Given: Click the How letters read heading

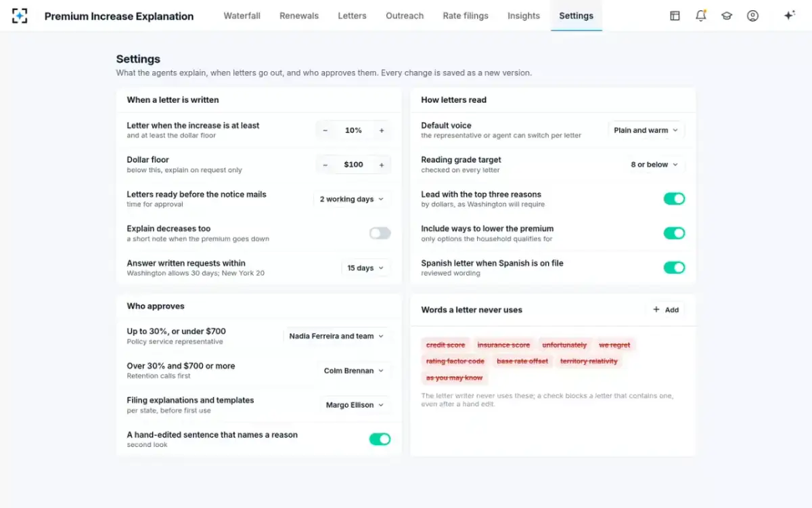Looking at the screenshot, I should (453, 100).
